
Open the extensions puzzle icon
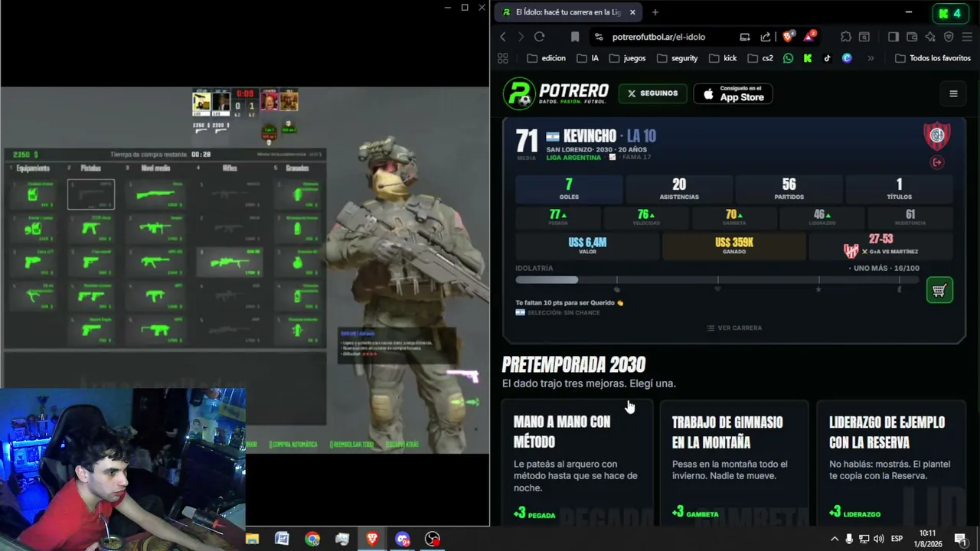click(x=846, y=37)
